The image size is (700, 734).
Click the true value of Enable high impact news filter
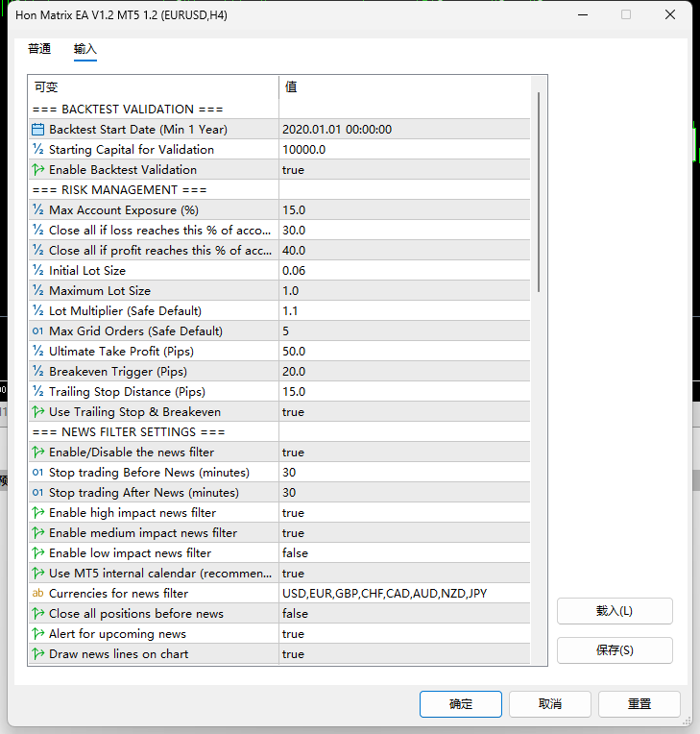coord(294,513)
